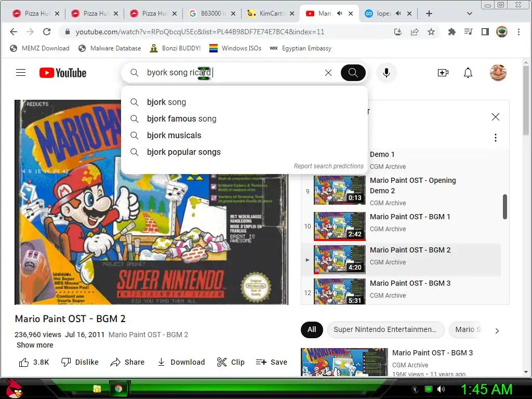The height and width of the screenshot is (399, 532).
Task: Install app icon in address bar
Action: click(x=397, y=32)
